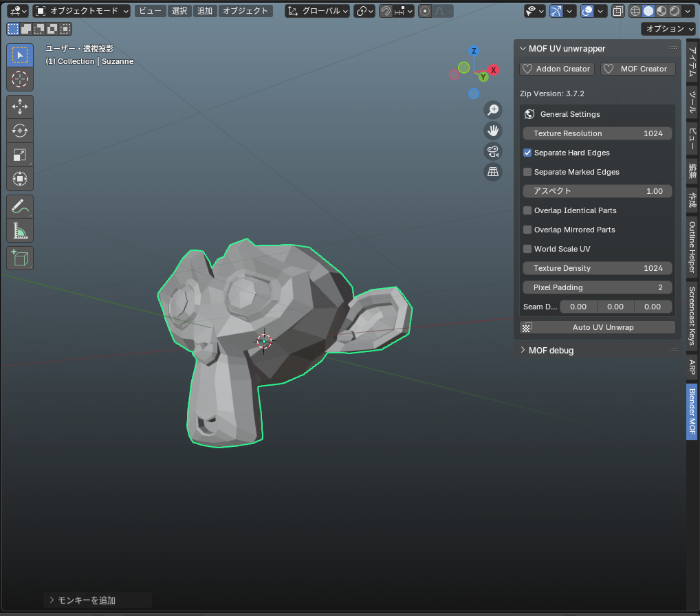Enable Overlap Mirrored Parts
Image resolution: width=700 pixels, height=616 pixels.
527,230
